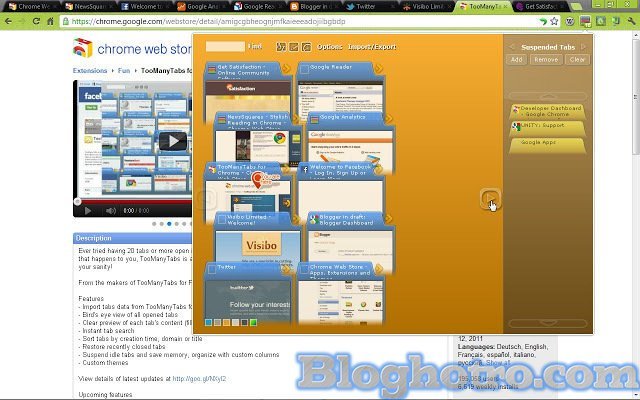Select the blue theme swatch
This screenshot has height=400, width=640.
pyautogui.click(x=209, y=322)
